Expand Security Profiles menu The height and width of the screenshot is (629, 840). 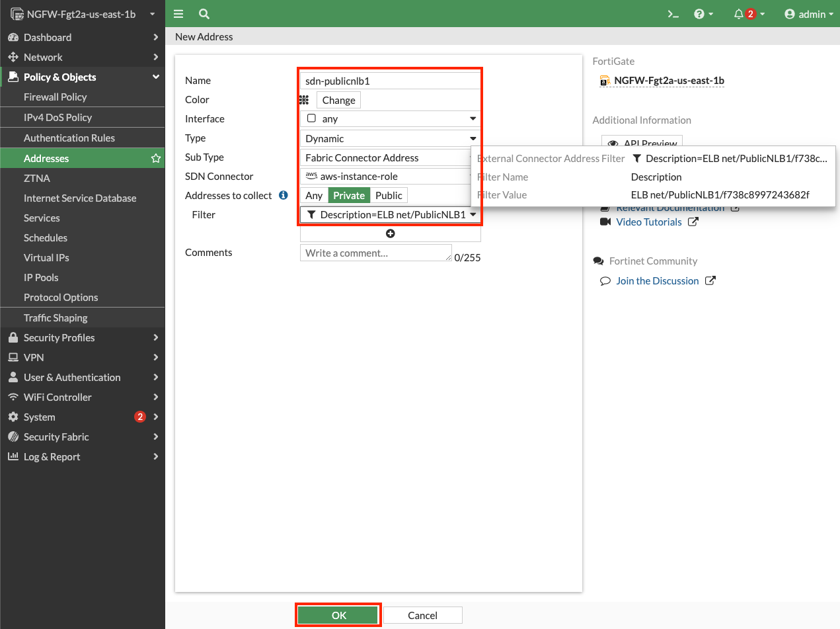point(83,337)
